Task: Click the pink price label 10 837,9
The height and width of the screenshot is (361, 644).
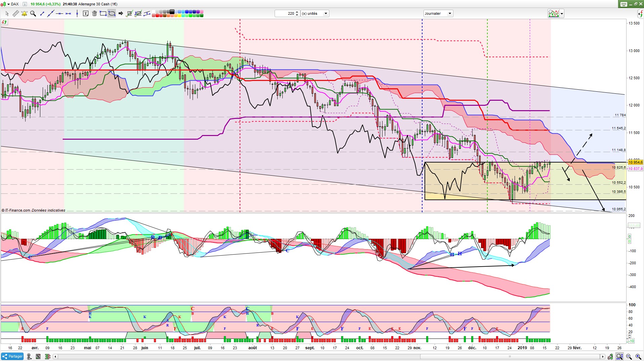Action: click(635, 169)
